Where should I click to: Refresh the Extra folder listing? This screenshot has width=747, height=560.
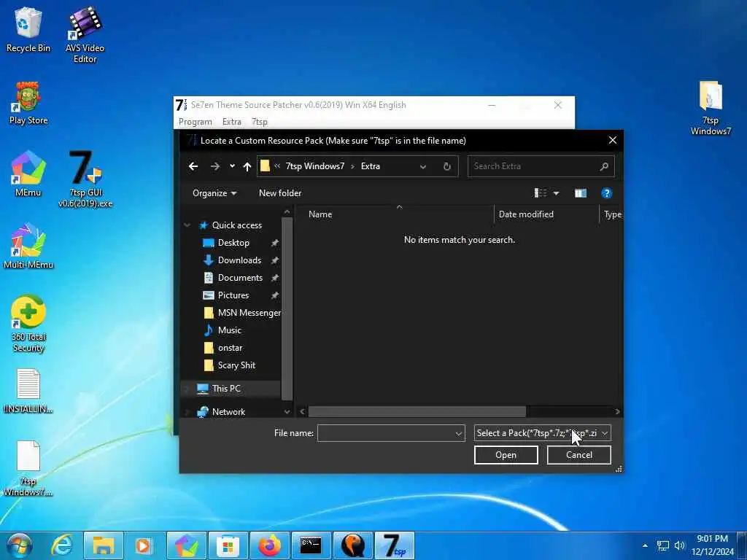coord(447,166)
